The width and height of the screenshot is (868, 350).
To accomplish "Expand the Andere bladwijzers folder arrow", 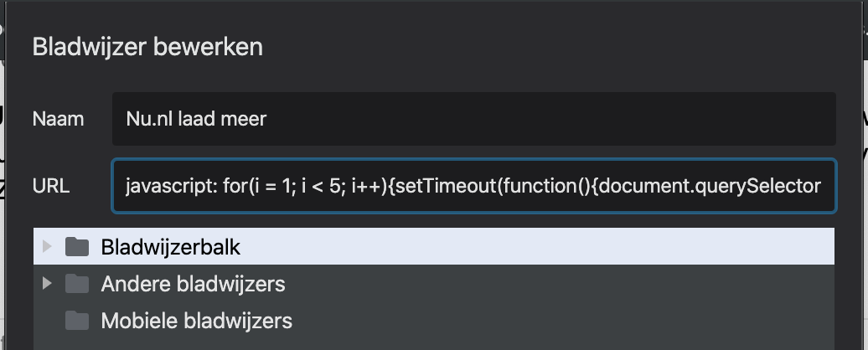I will click(47, 284).
